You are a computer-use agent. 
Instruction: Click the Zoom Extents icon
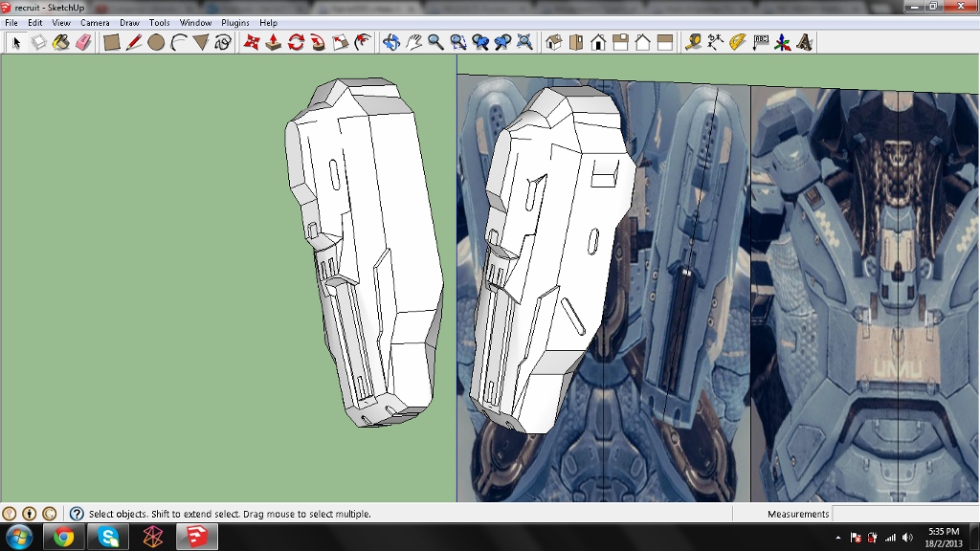point(524,42)
